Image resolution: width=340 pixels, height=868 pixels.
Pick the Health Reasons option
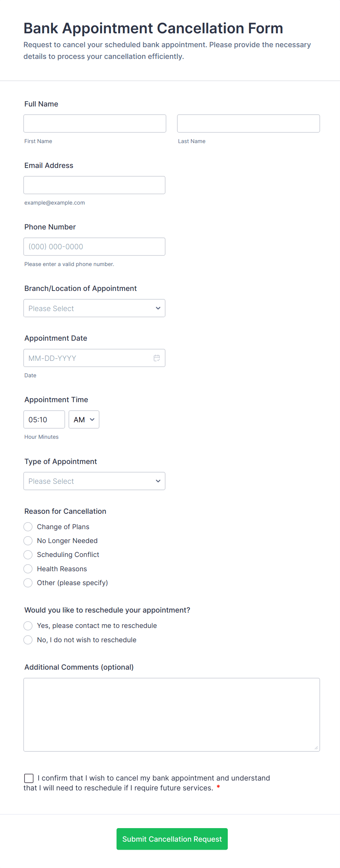click(28, 569)
